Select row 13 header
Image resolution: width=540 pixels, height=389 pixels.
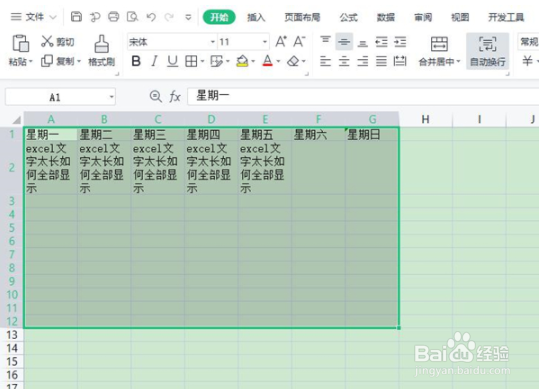tap(12, 335)
